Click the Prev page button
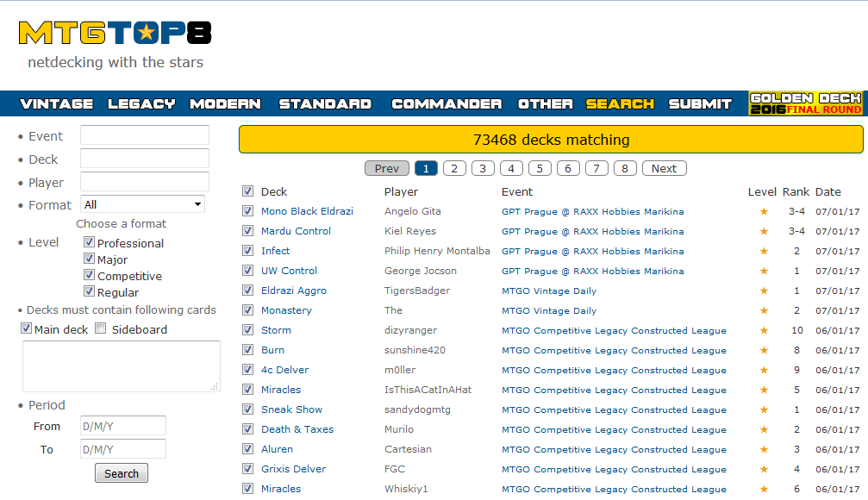This screenshot has width=868, height=500. pyautogui.click(x=387, y=168)
